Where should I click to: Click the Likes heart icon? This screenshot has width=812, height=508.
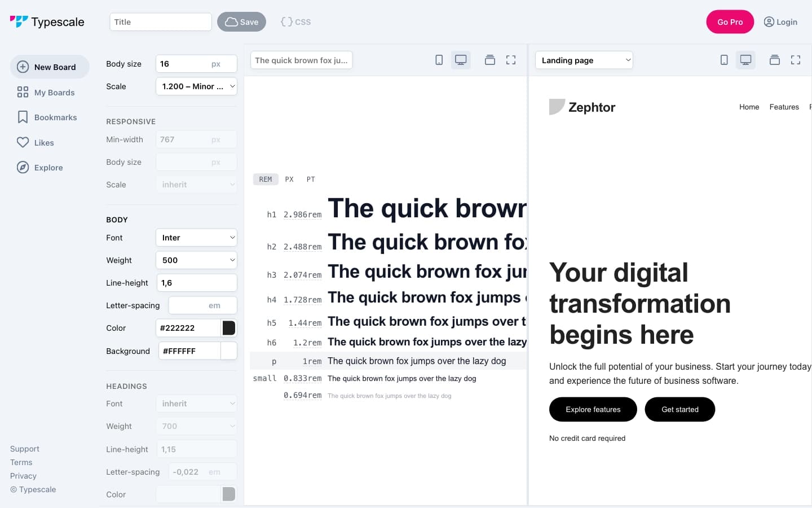tap(23, 142)
